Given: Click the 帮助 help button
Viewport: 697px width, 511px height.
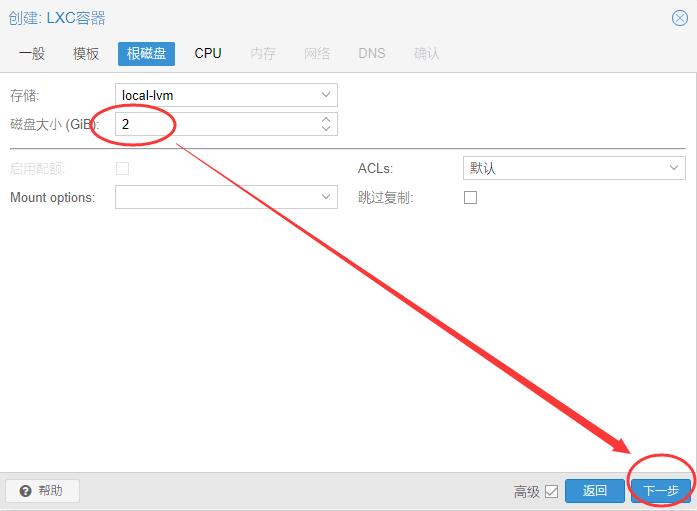Looking at the screenshot, I should point(42,491).
